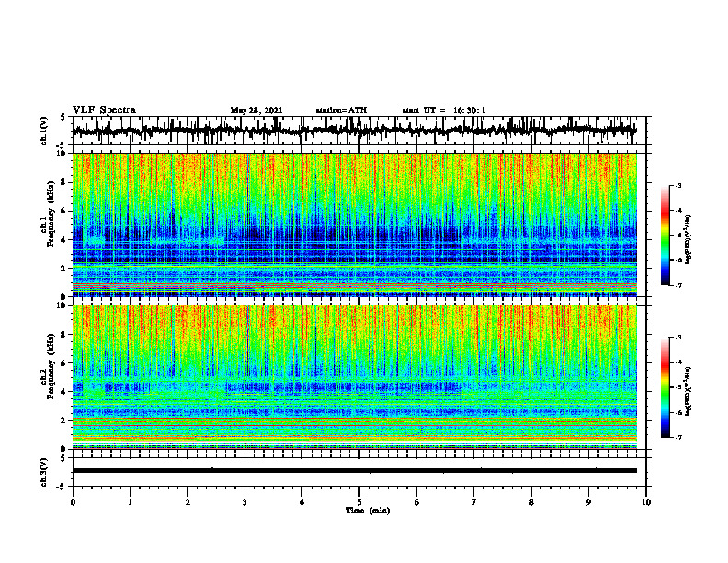Click the ch.1 voltage waveform trace
This screenshot has width=728, height=563.
(x=355, y=131)
